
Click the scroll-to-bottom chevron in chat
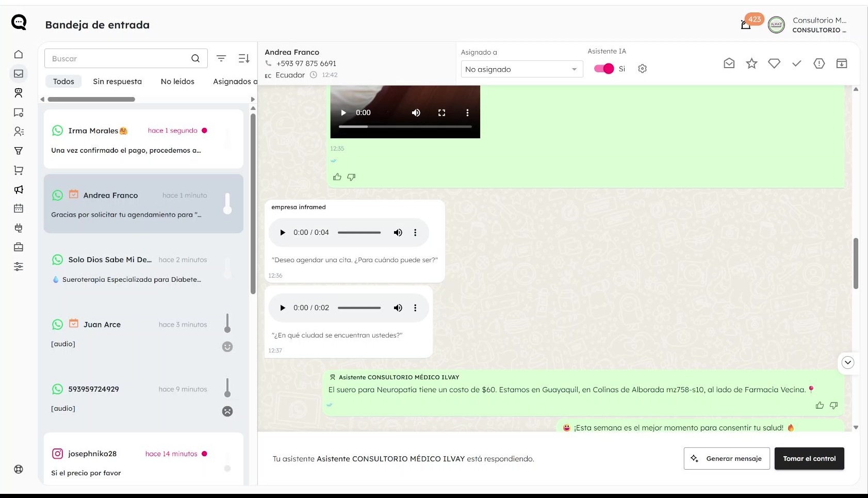pos(847,362)
